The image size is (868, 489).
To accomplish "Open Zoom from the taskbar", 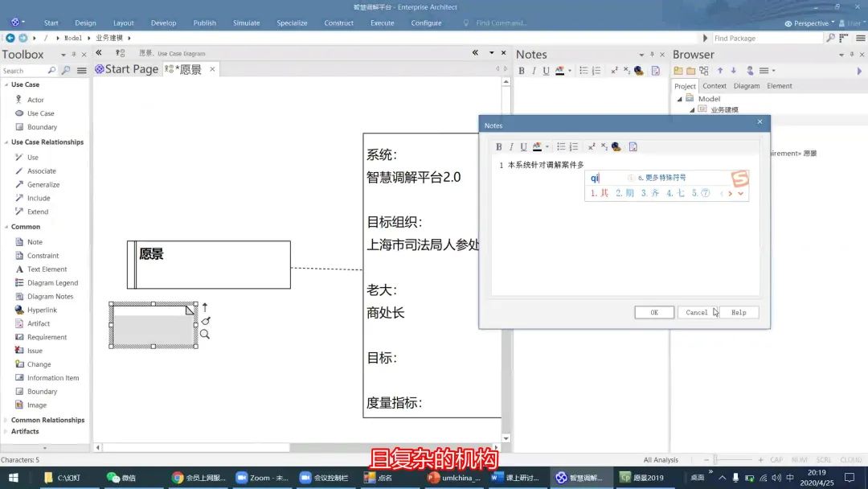I will point(261,478).
